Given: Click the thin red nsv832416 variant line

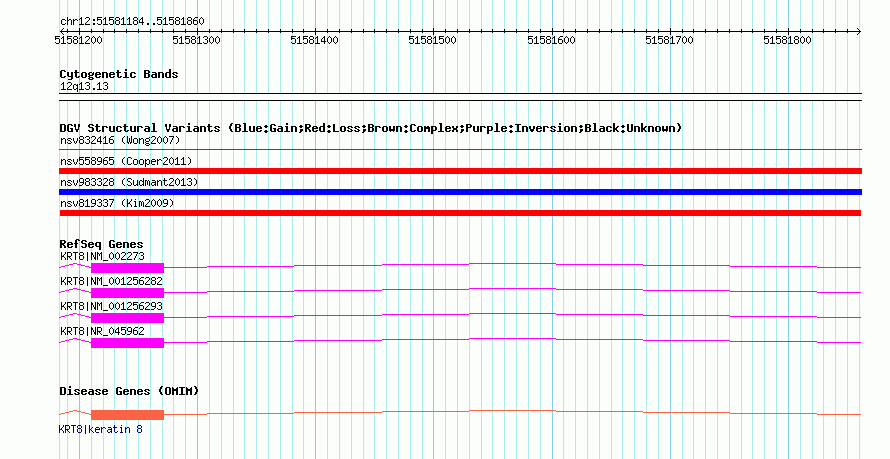Looking at the screenshot, I should pos(460,150).
